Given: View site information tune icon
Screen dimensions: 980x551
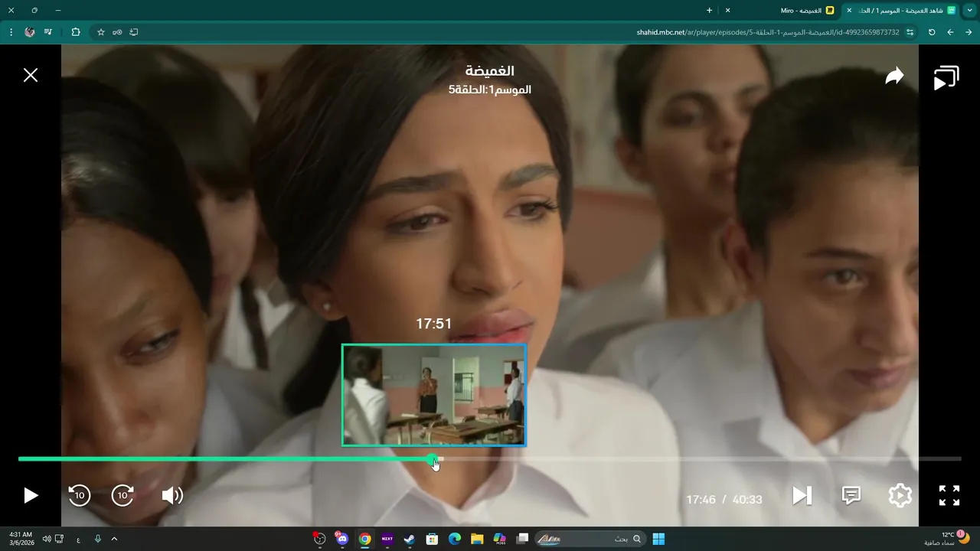Looking at the screenshot, I should pos(910,32).
